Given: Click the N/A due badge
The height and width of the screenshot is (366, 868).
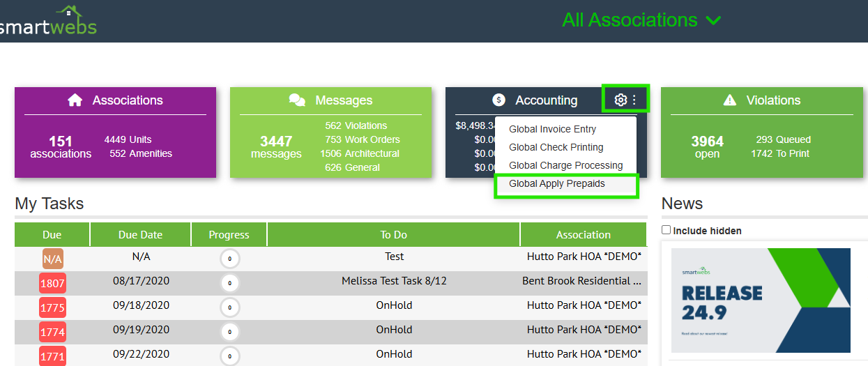Looking at the screenshot, I should click(x=52, y=259).
